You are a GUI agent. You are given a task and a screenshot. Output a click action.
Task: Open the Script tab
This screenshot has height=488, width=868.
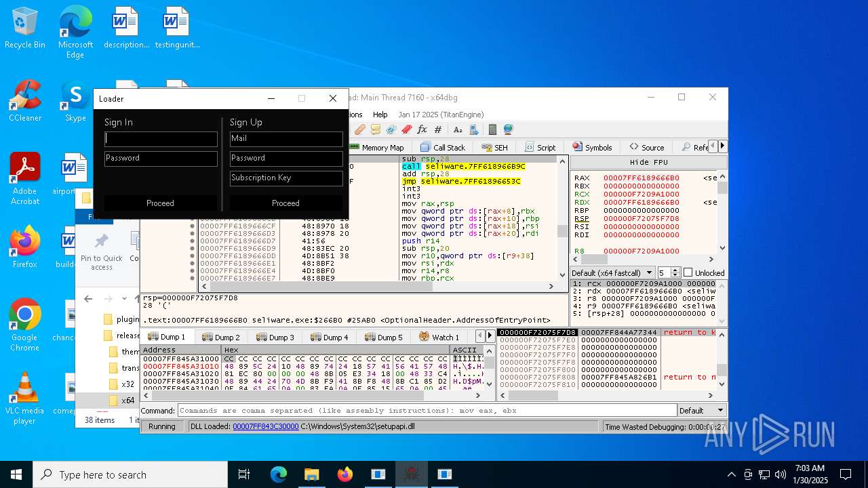(540, 147)
